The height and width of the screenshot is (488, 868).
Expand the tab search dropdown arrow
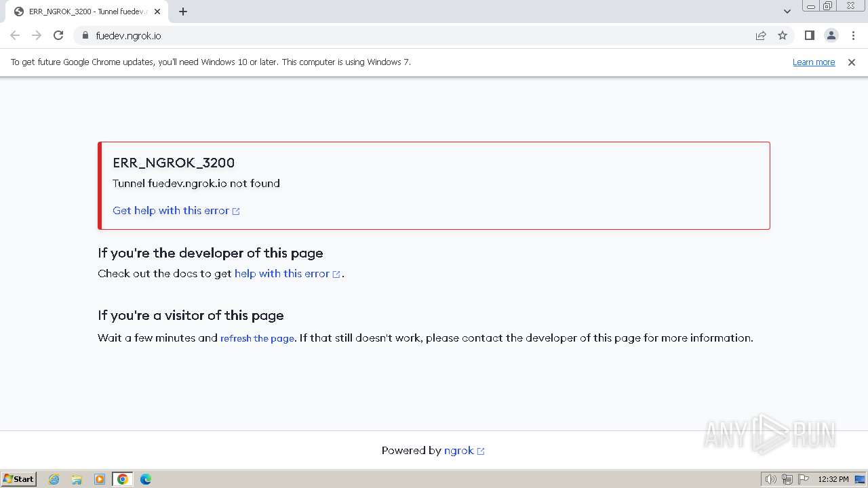787,12
